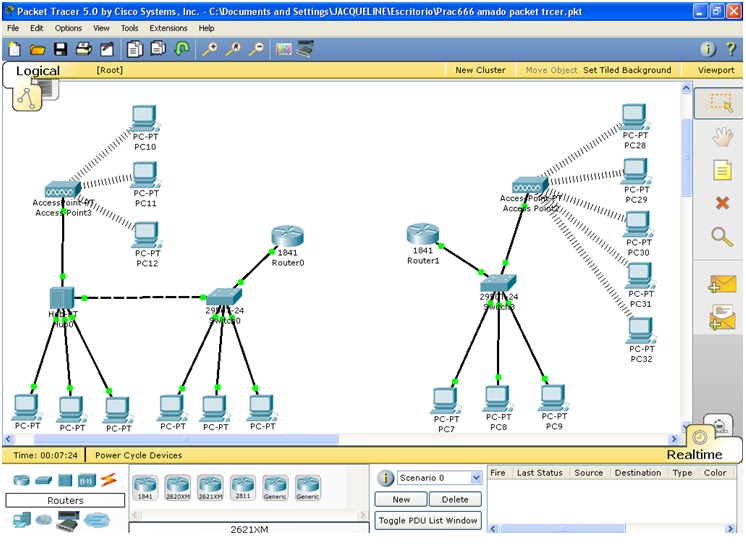Click the green Undo arrow icon
The image size is (746, 552).
pyautogui.click(x=182, y=49)
